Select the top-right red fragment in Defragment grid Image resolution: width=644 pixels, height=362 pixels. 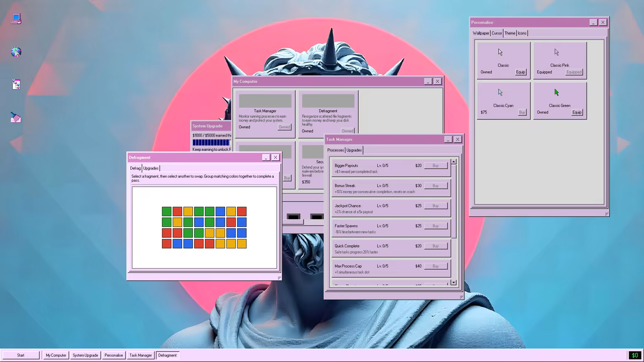tap(242, 212)
